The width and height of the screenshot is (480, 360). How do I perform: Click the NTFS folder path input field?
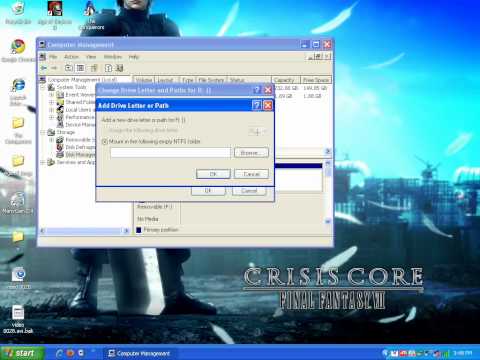(x=170, y=153)
